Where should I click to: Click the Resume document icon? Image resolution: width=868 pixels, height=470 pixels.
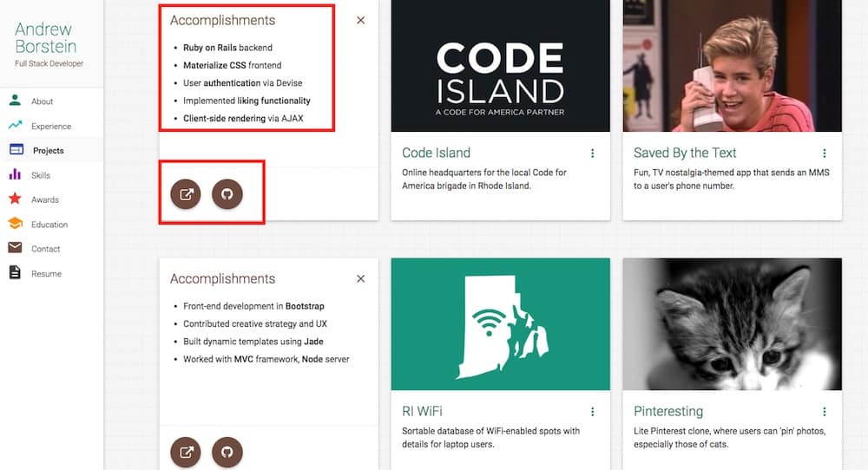click(15, 272)
